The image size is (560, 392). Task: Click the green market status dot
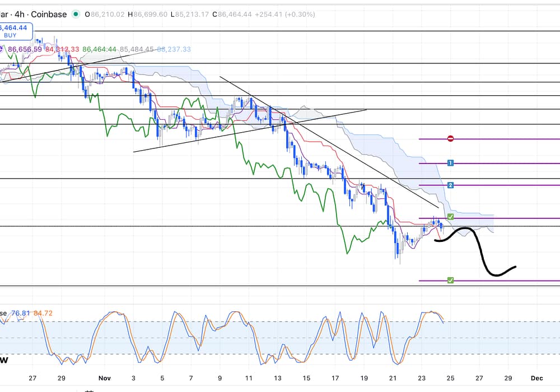(76, 15)
